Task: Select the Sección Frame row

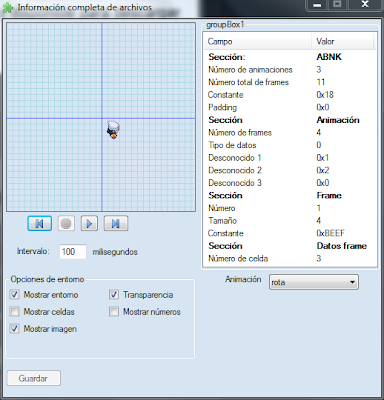Action: (290, 196)
